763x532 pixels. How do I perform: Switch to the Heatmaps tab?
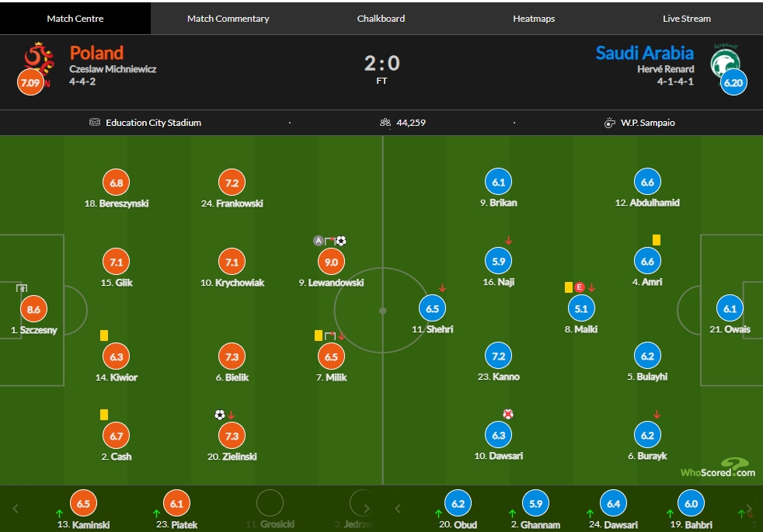pyautogui.click(x=534, y=19)
